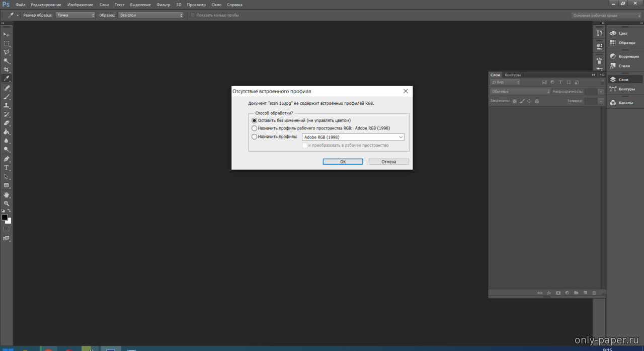The image size is (644, 351).
Task: Select the Brush tool
Action: (x=7, y=97)
